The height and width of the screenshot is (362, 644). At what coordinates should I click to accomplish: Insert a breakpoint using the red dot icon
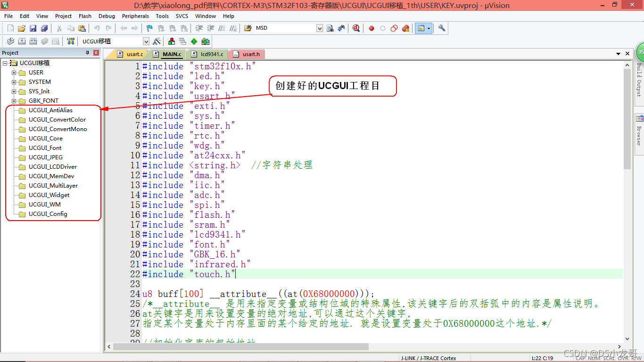click(372, 28)
